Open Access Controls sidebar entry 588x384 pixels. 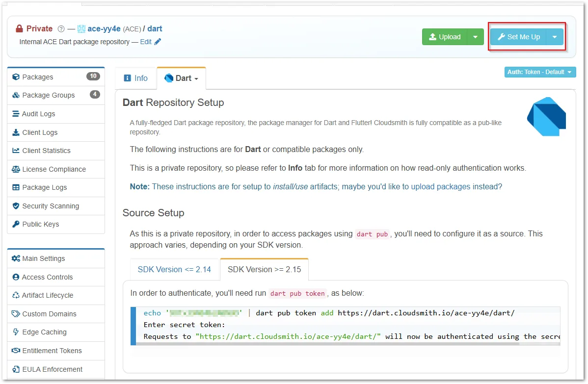(56, 277)
